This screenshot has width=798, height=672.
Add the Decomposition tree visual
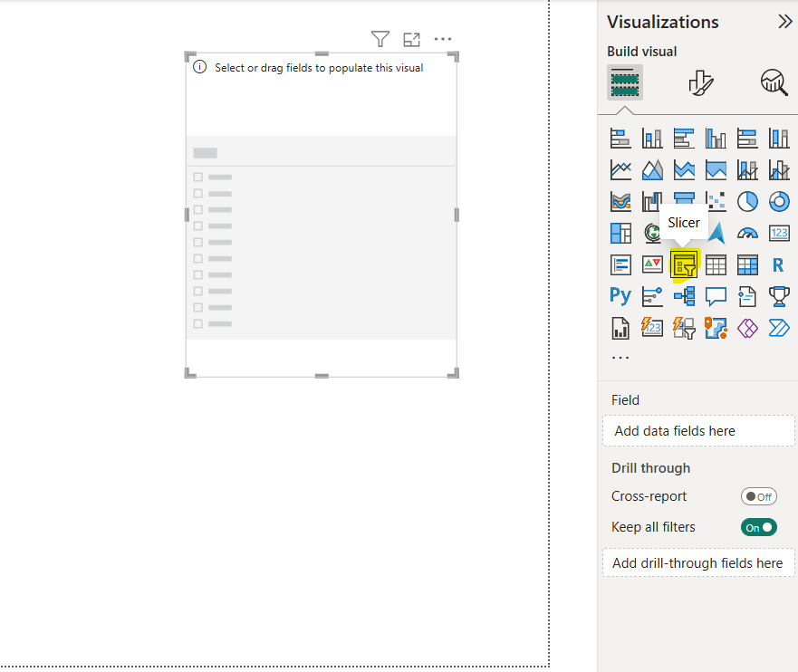point(684,296)
